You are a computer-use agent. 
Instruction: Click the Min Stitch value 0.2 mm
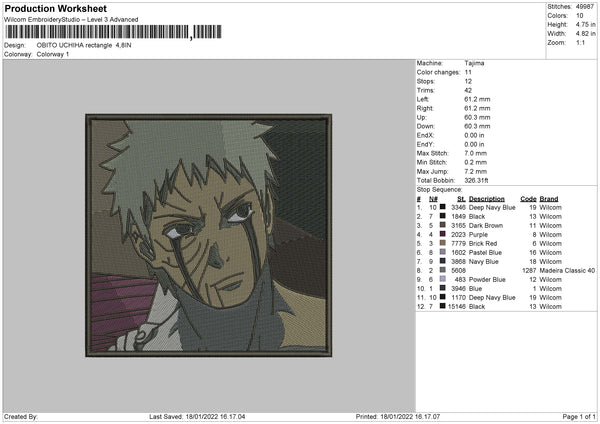(x=475, y=163)
